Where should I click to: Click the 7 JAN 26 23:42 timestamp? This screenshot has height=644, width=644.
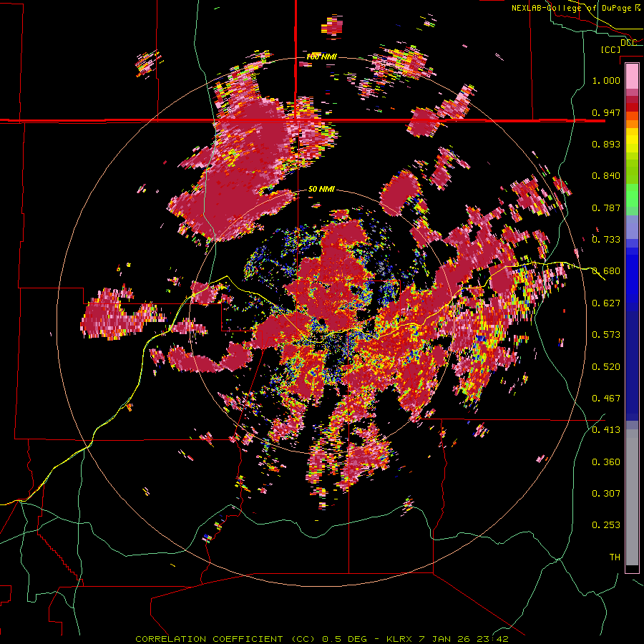coord(463,639)
